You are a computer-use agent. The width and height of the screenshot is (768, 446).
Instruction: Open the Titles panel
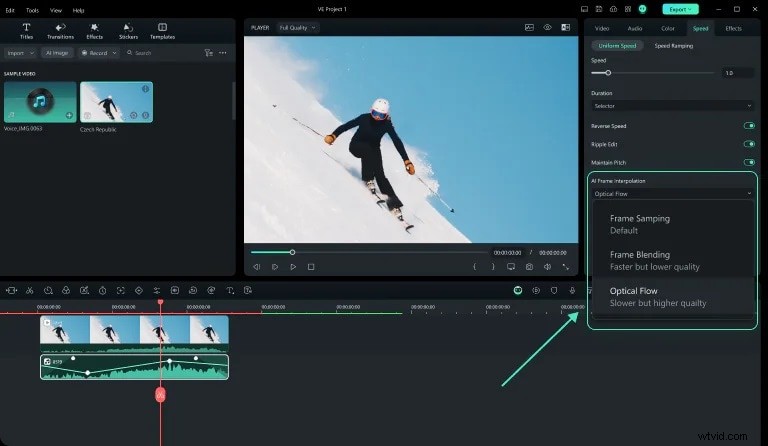point(26,30)
